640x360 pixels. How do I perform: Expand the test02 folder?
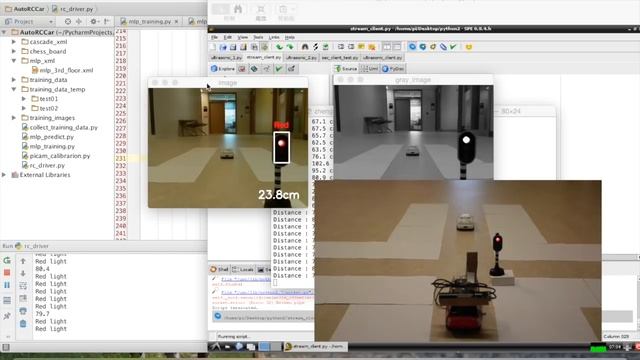click(x=24, y=108)
